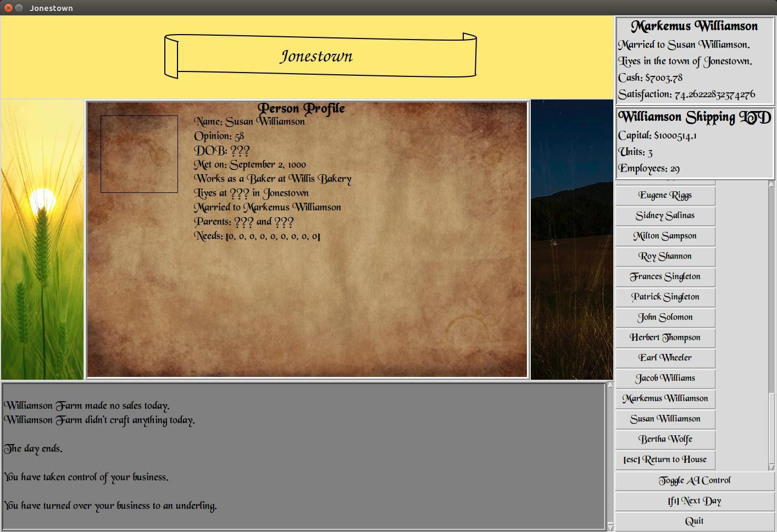Click "Married to Markemus Williamson" in the profile
Screen dimensions: 777x532
(x=268, y=207)
